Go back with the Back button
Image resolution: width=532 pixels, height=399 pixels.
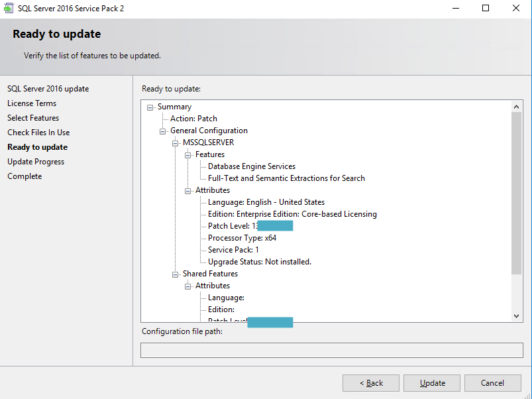371,383
